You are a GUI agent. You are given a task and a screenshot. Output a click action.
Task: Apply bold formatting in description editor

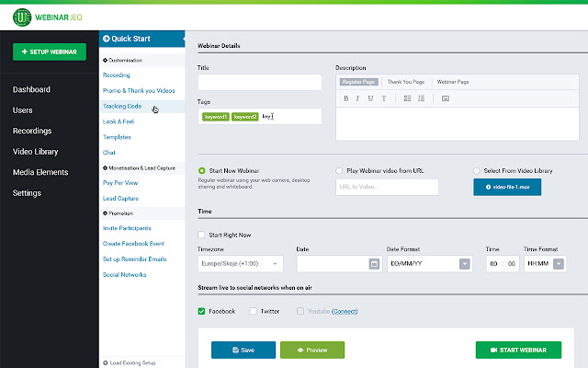(345, 98)
